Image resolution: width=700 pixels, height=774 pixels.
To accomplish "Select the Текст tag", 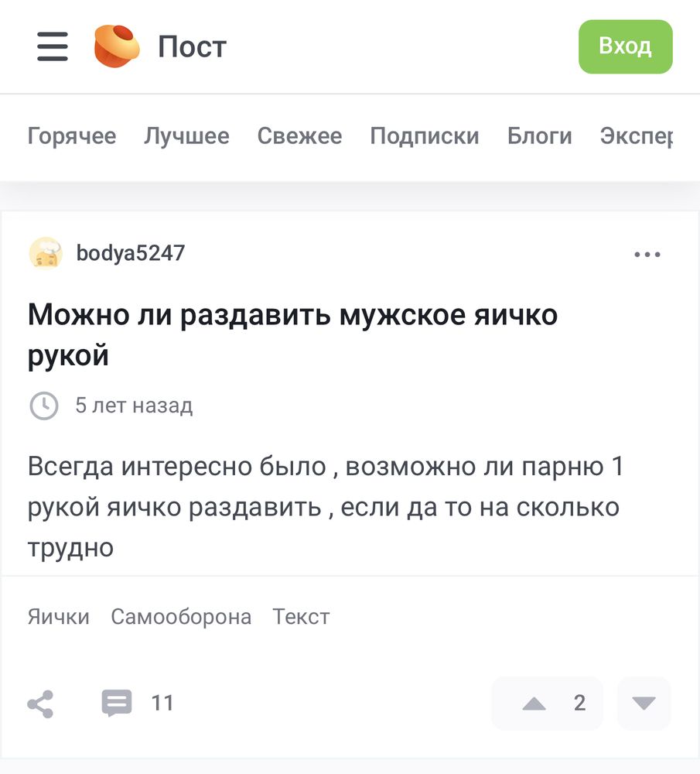I will click(x=301, y=617).
